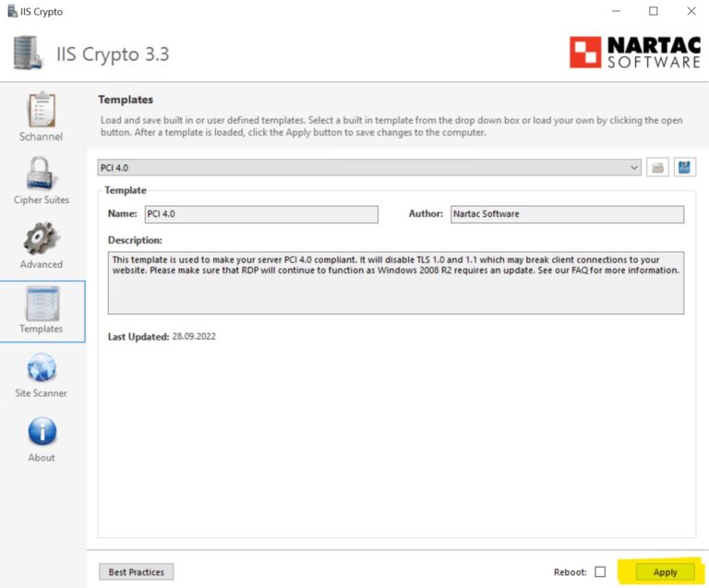
Task: Go to the Cipher Suites section
Action: pos(42,181)
